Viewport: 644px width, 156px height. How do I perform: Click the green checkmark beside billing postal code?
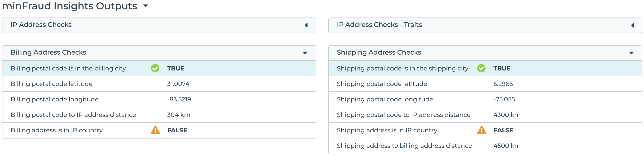click(x=155, y=68)
